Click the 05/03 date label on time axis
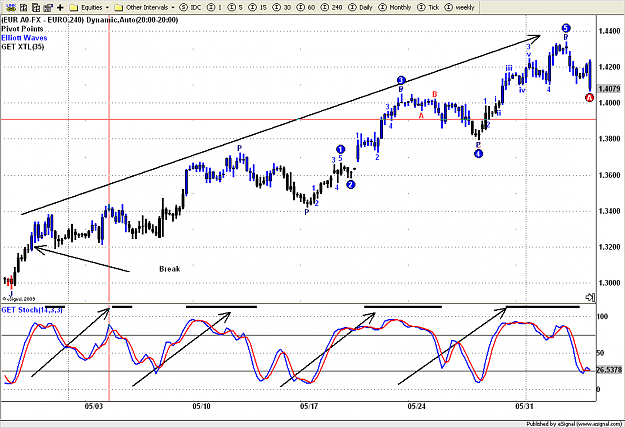This screenshot has height=428, width=625. click(x=93, y=406)
